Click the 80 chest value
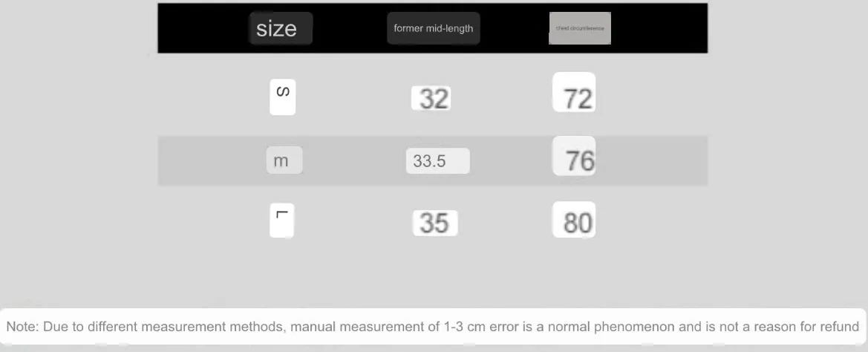 574,220
